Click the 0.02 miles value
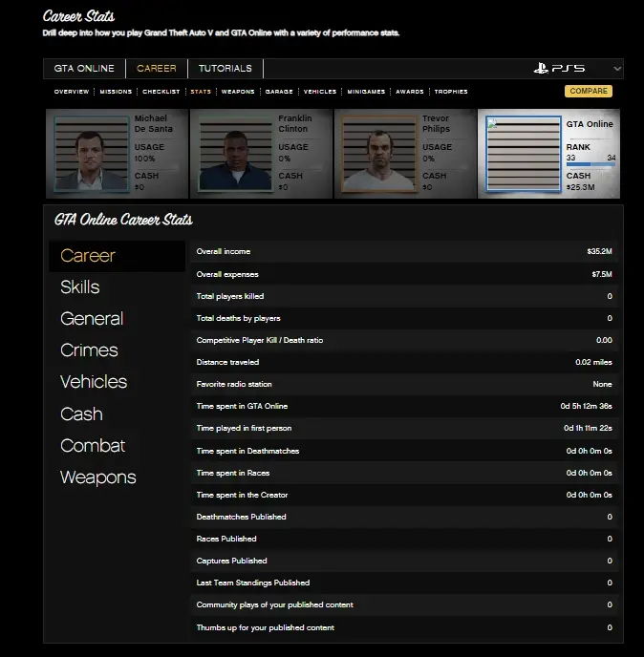This screenshot has height=657, width=644. pos(593,362)
